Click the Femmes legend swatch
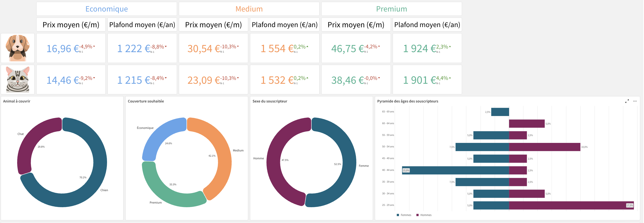This screenshot has height=223, width=644. point(398,215)
